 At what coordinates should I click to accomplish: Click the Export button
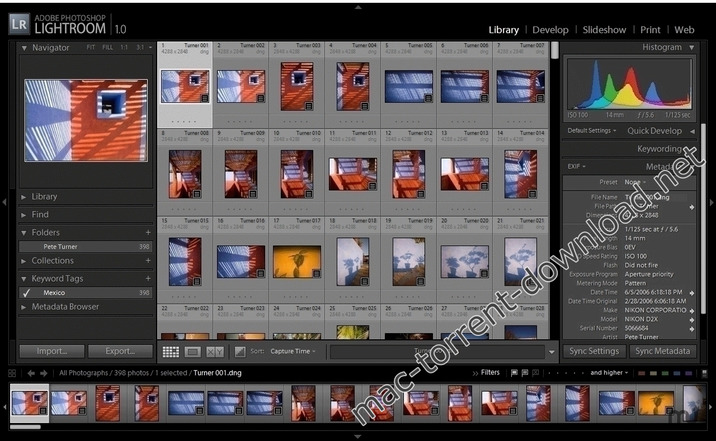tap(120, 351)
